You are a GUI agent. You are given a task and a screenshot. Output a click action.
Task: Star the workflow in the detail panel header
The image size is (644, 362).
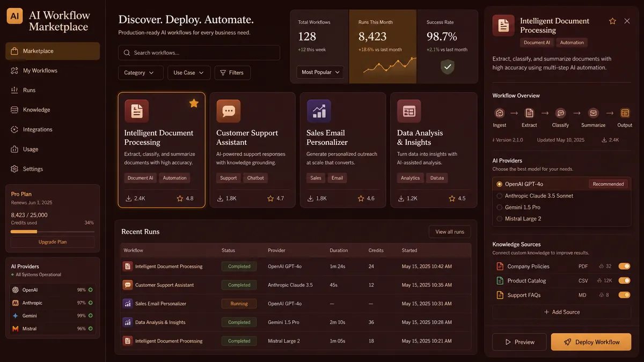(x=612, y=21)
